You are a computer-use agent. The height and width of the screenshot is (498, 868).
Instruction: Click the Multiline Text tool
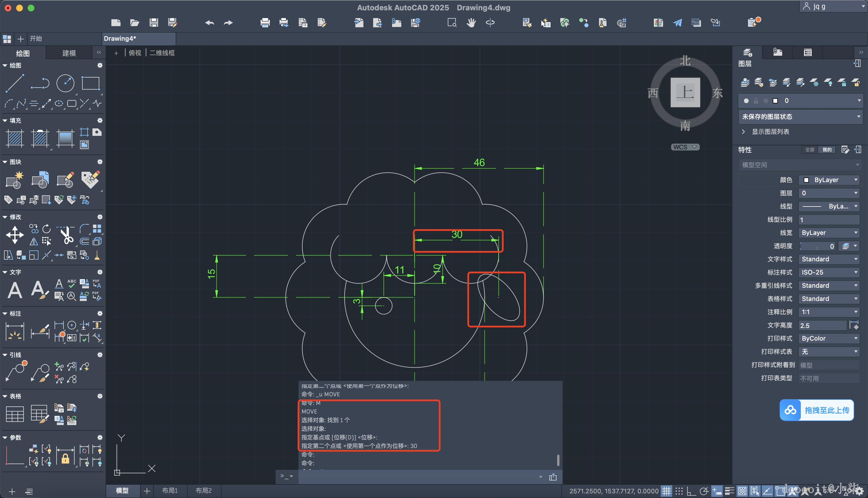pyautogui.click(x=15, y=290)
